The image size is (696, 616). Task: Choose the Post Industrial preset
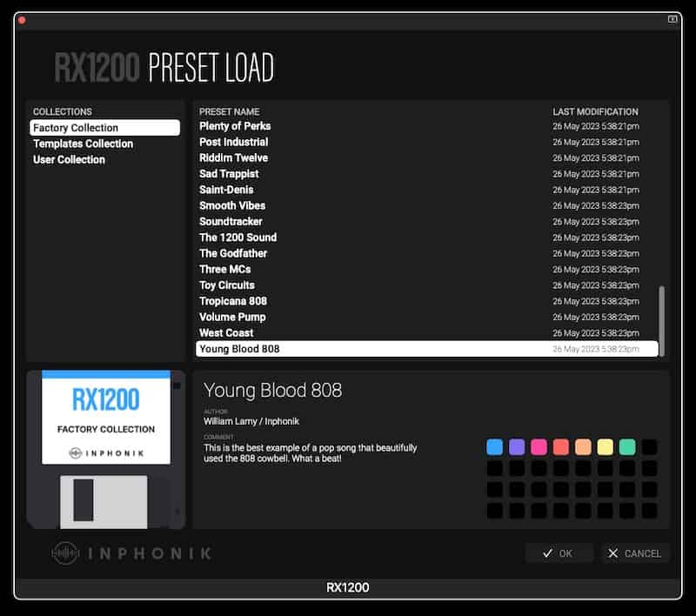427,143
